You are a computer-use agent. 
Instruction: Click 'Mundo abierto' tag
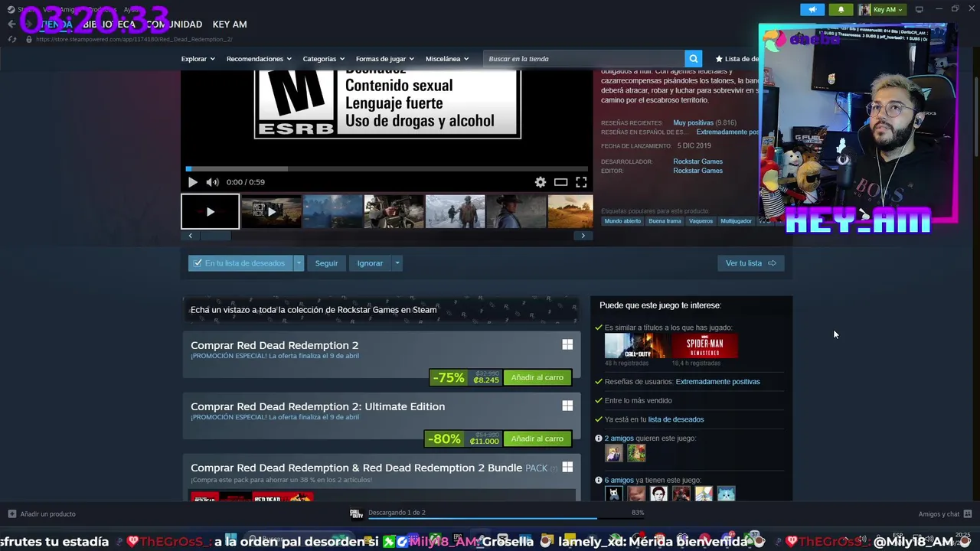[622, 221]
